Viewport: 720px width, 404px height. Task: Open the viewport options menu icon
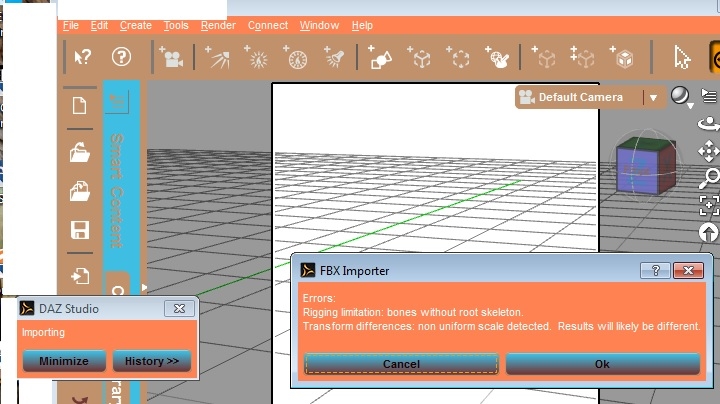709,95
